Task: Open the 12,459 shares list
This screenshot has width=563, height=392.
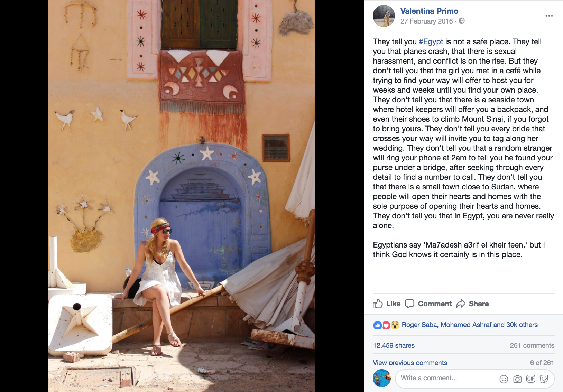Action: [394, 345]
